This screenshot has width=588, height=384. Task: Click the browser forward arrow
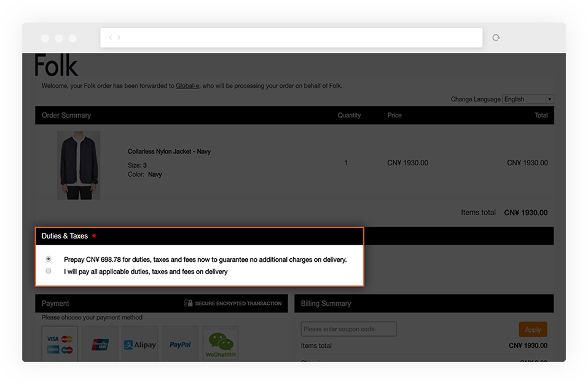119,37
